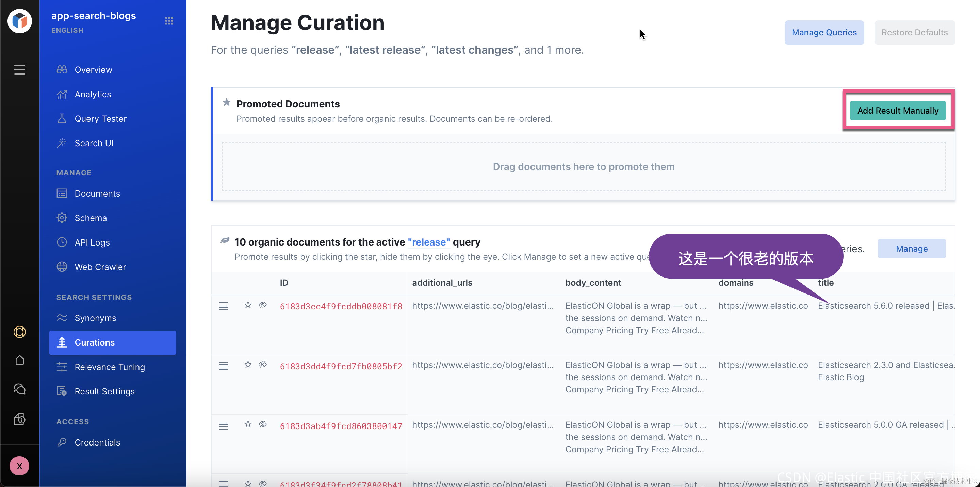
Task: Toggle hide on document 6183d3ab4f9fcd8603800147
Action: (x=263, y=424)
